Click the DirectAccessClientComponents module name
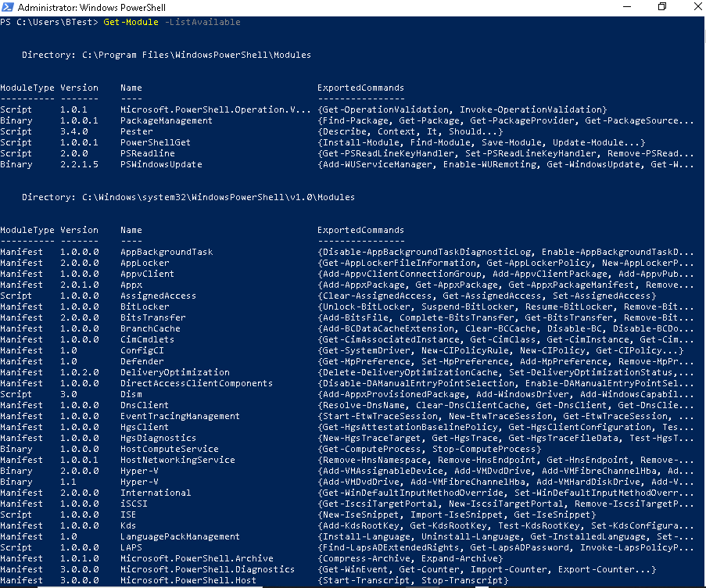The image size is (706, 588). [196, 384]
